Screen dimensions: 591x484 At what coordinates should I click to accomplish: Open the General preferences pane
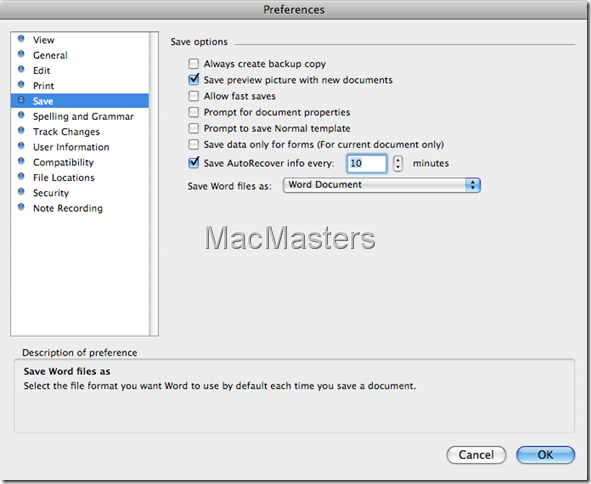50,55
